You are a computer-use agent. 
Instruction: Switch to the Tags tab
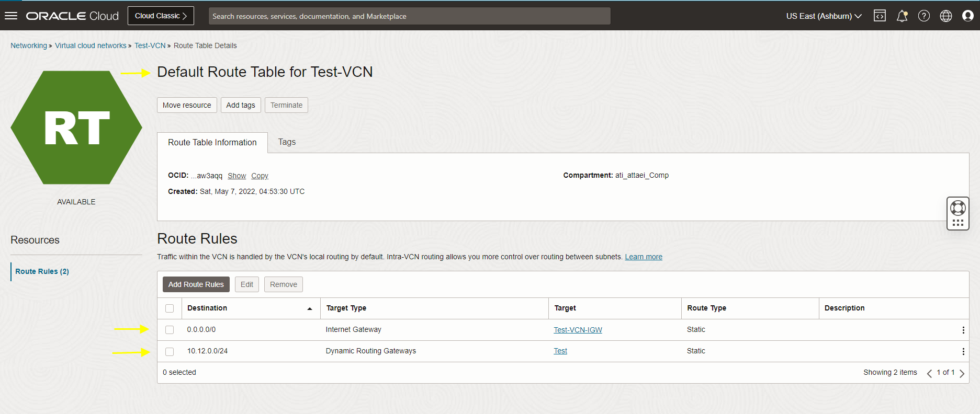287,142
